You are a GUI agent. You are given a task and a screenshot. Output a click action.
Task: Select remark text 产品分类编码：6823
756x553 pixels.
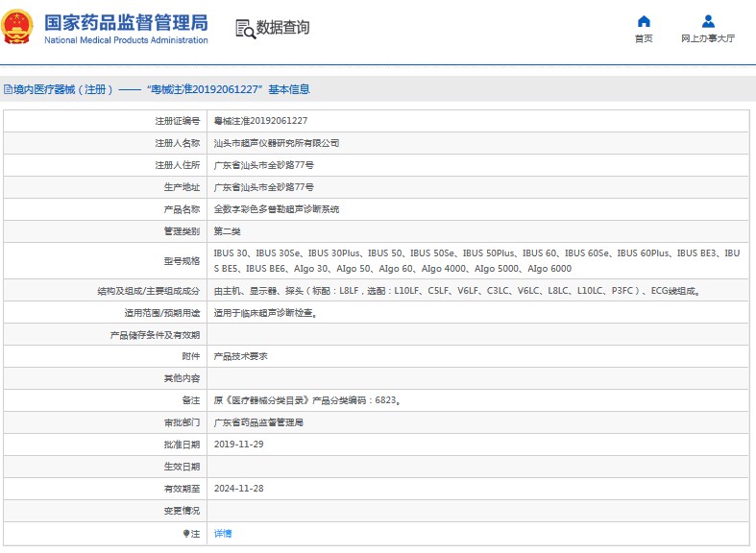[356, 400]
